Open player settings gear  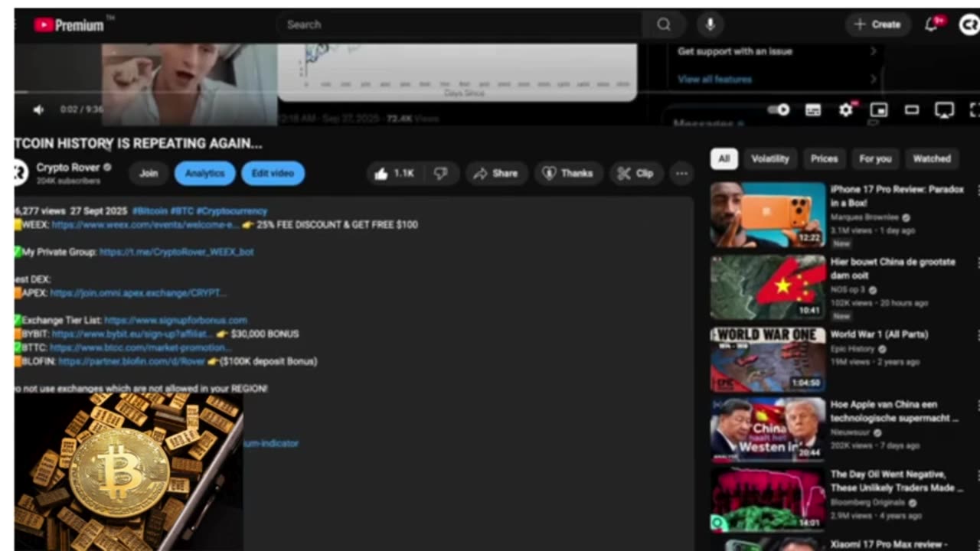(846, 110)
